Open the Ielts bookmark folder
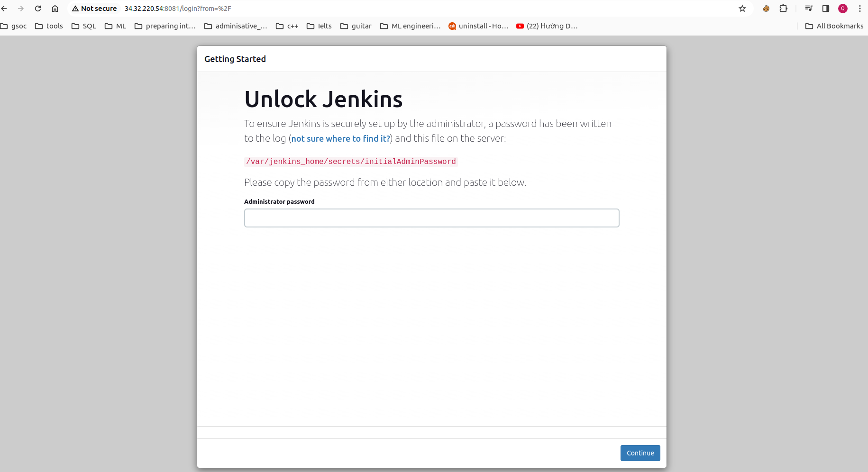 (x=319, y=26)
